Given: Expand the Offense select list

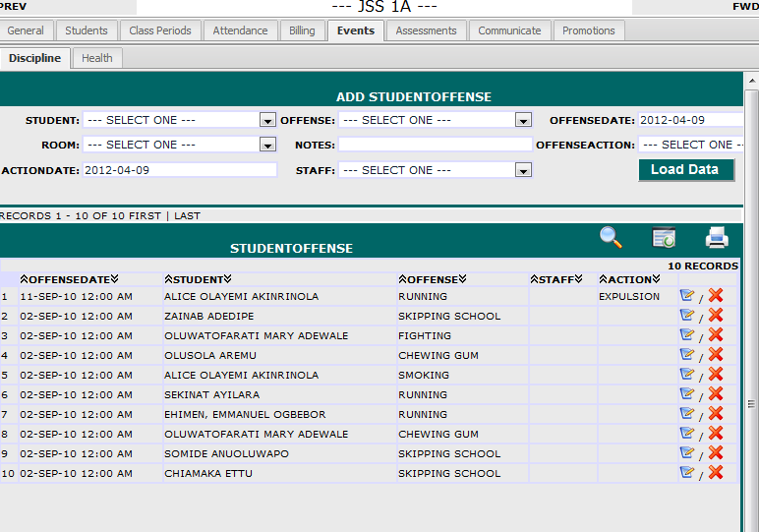Looking at the screenshot, I should point(523,120).
